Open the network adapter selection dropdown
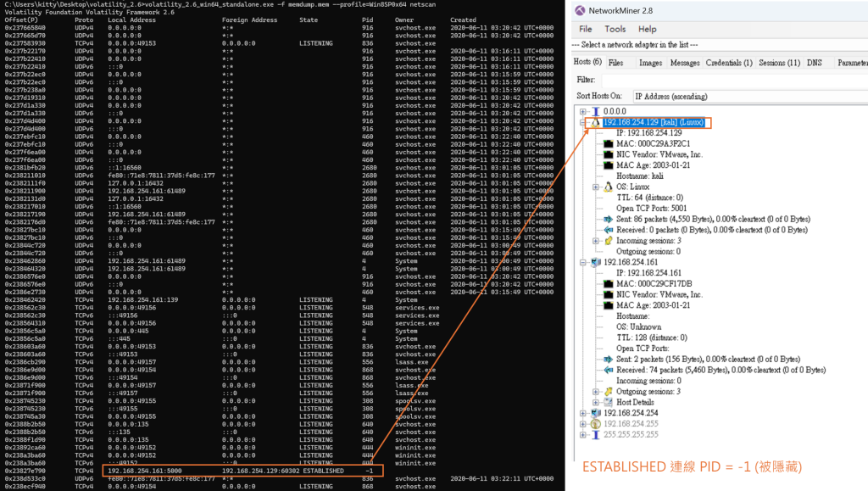This screenshot has height=491, width=868. click(720, 45)
